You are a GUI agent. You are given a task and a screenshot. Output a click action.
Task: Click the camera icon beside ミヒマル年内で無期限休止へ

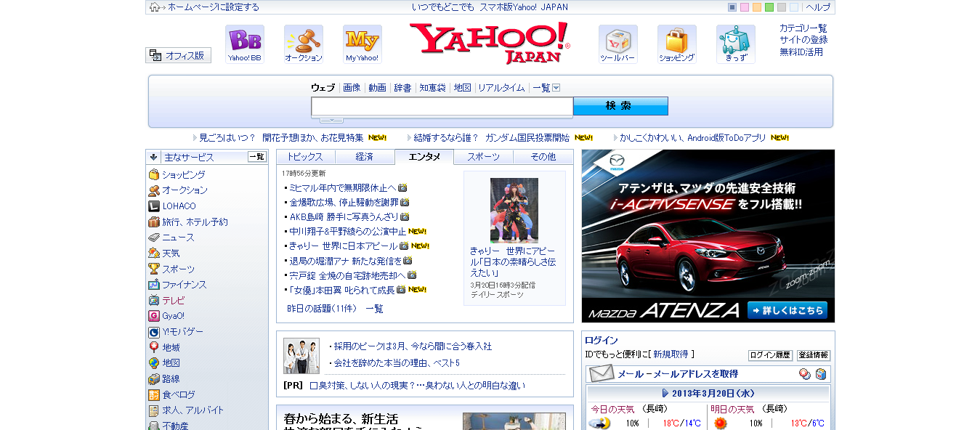(402, 187)
